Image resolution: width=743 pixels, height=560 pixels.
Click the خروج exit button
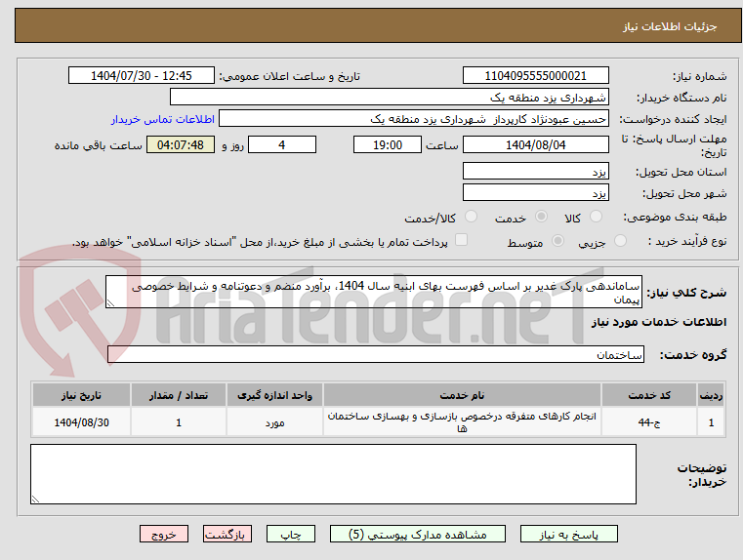(163, 534)
